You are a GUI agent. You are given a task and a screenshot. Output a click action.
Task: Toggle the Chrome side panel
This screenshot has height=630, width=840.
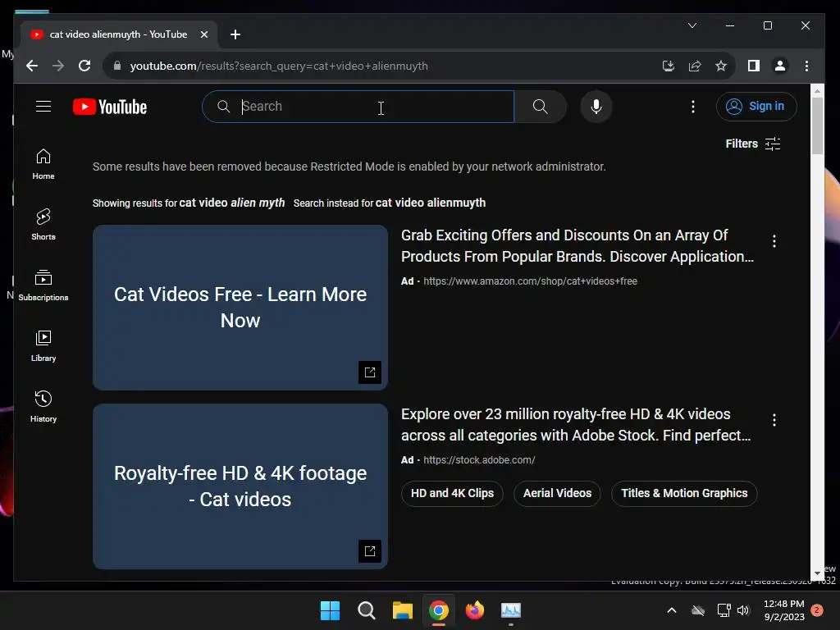753,66
